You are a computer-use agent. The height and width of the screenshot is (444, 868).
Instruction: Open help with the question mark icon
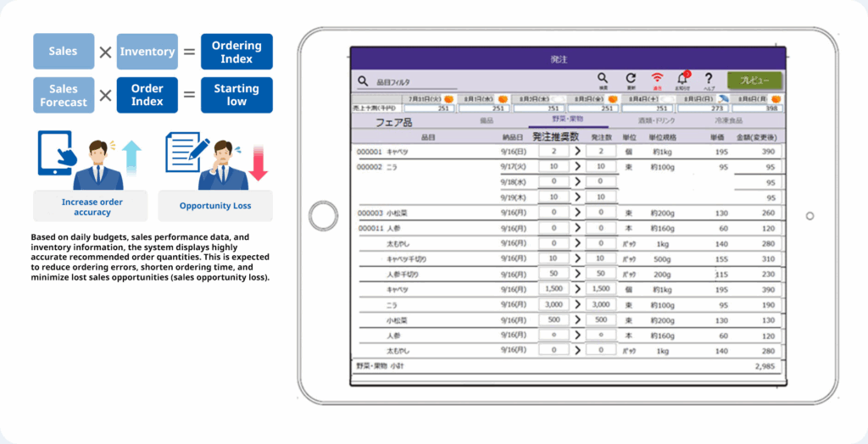tap(709, 78)
